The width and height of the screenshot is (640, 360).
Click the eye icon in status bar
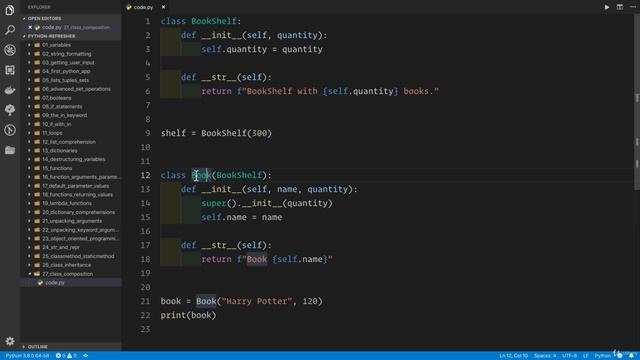(85, 356)
